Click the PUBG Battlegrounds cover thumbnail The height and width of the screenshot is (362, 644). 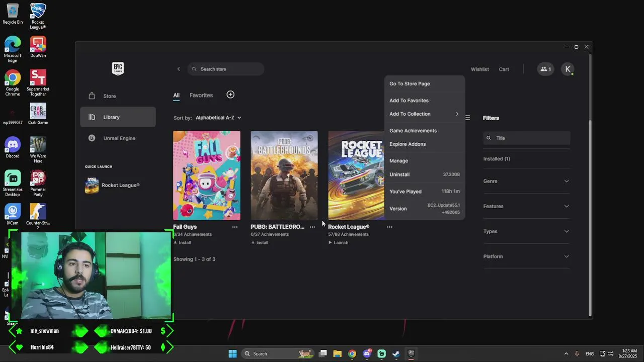[x=284, y=175]
